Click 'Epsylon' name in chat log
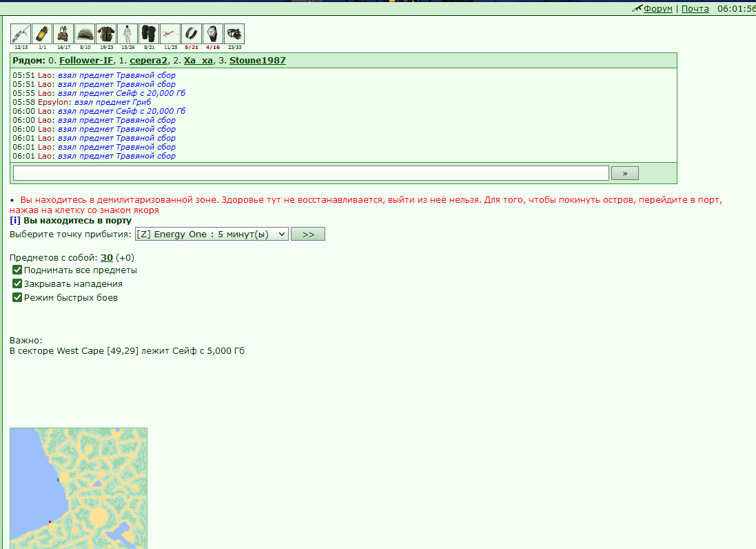The height and width of the screenshot is (549, 756). [x=53, y=102]
